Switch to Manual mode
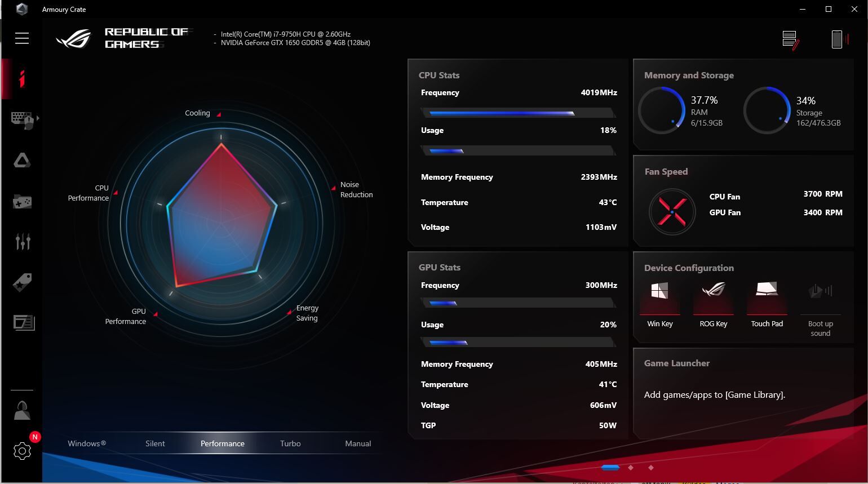This screenshot has height=484, width=868. point(358,443)
